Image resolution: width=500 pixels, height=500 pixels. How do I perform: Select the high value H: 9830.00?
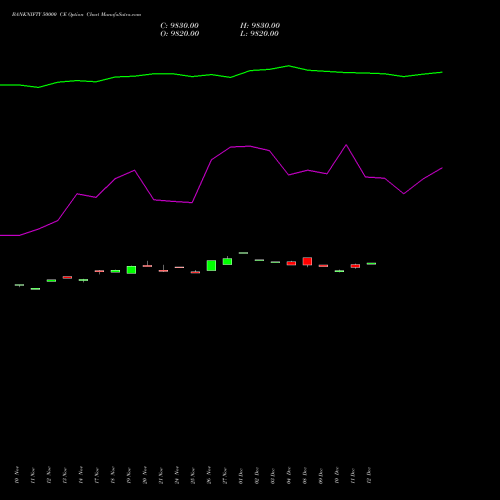pyautogui.click(x=260, y=26)
